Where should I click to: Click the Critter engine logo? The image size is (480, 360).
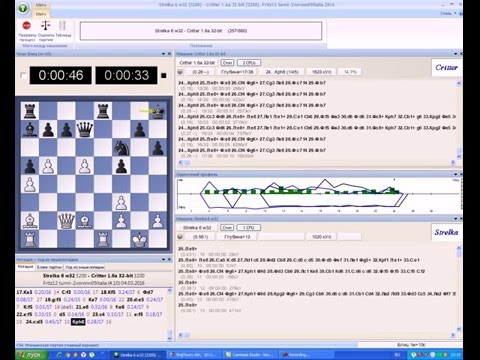(x=446, y=67)
